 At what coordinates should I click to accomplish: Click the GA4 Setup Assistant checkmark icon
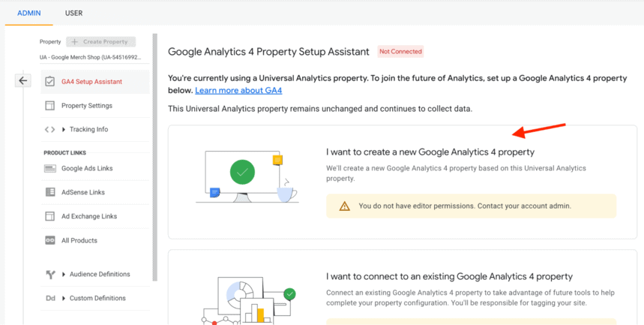click(49, 81)
